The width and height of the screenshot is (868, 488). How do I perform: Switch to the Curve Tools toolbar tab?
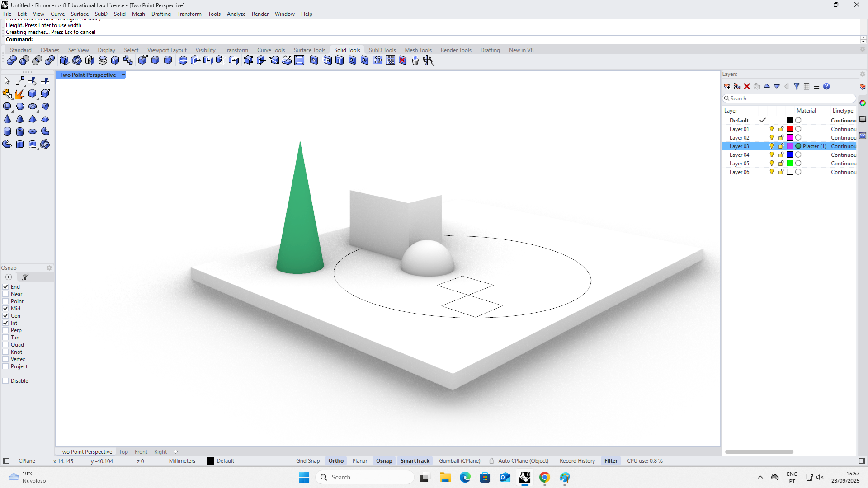coord(271,50)
